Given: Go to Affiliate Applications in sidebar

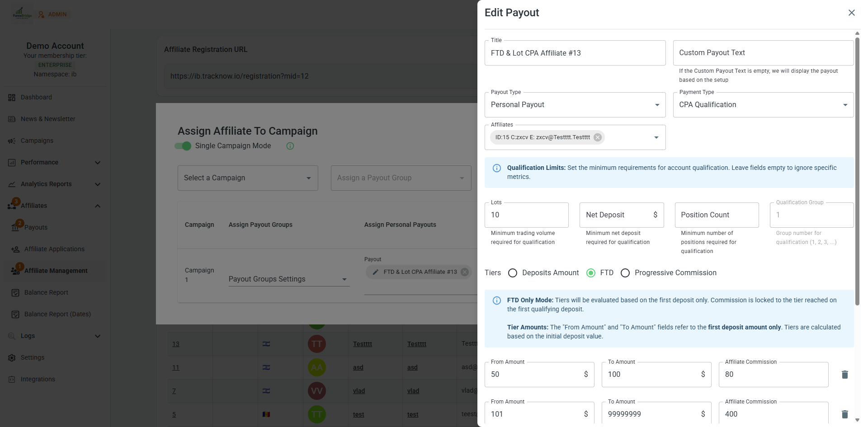Looking at the screenshot, I should coord(54,249).
